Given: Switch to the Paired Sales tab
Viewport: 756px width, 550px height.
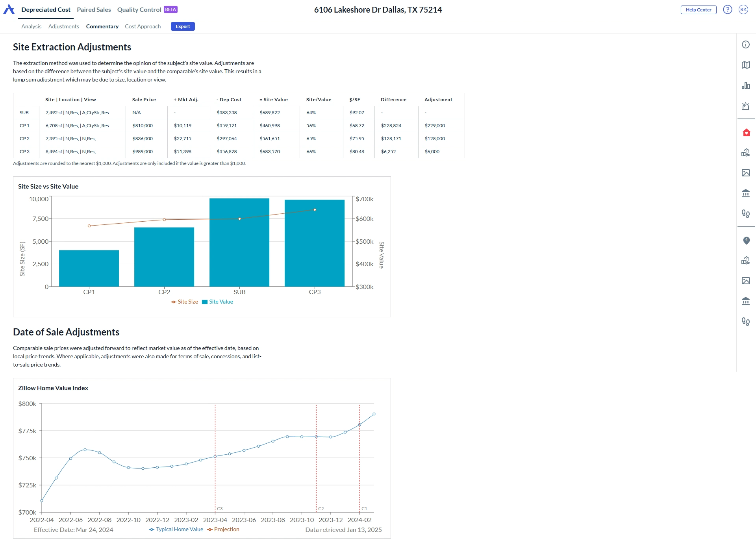Looking at the screenshot, I should [x=94, y=9].
